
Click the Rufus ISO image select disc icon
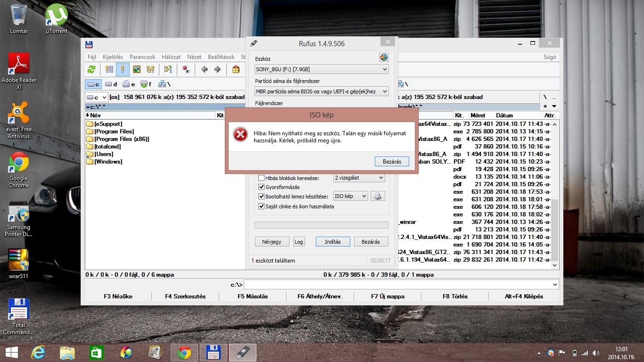[x=377, y=196]
